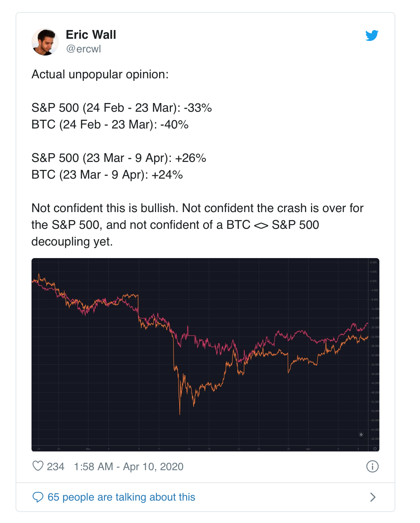The width and height of the screenshot is (420, 523).
Task: Click the -40.00% label on price axis
Action: click(374, 374)
